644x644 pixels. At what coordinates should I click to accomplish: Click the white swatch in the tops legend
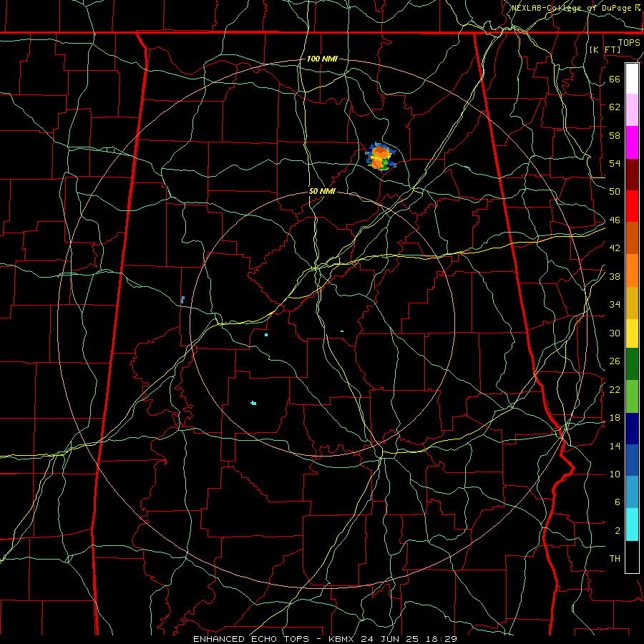632,79
